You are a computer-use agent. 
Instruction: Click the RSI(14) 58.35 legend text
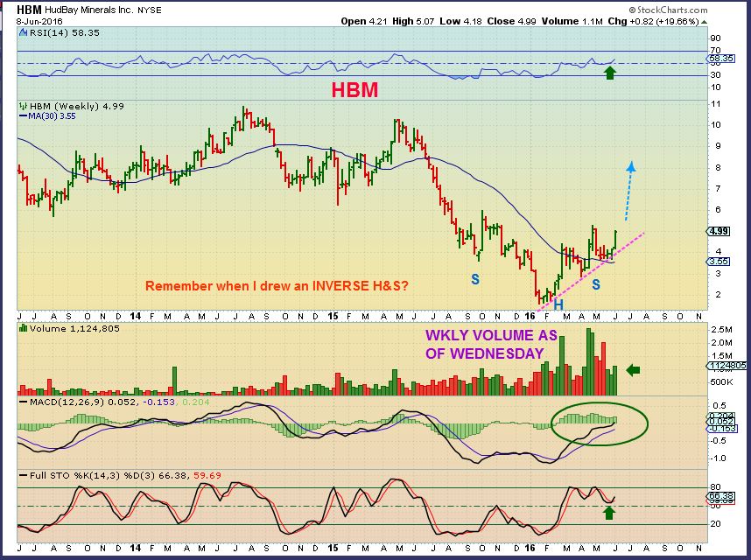coord(64,32)
